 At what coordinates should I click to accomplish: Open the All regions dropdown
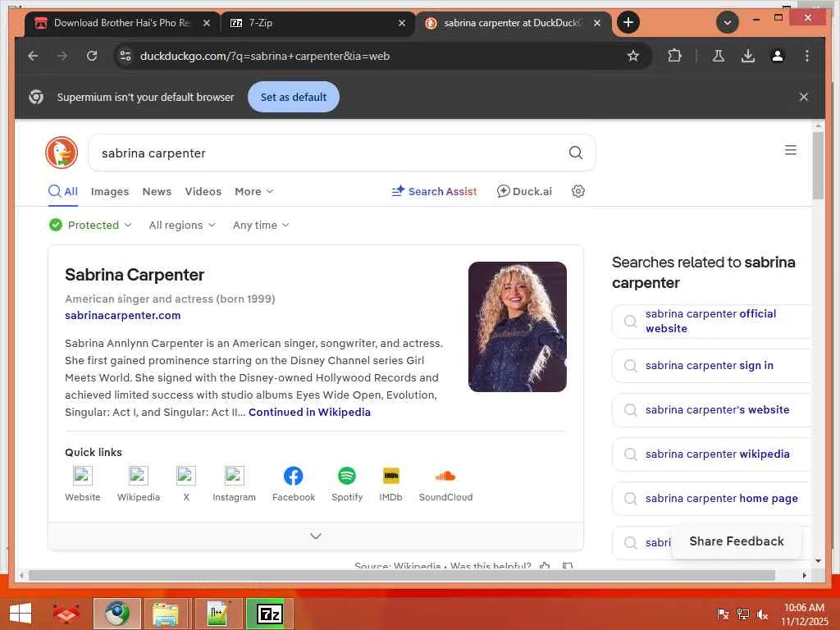[182, 225]
